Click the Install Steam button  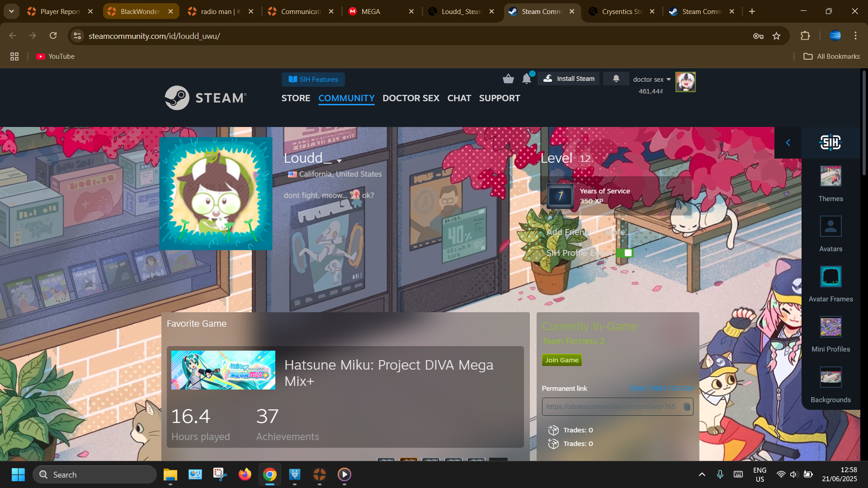[569, 79]
